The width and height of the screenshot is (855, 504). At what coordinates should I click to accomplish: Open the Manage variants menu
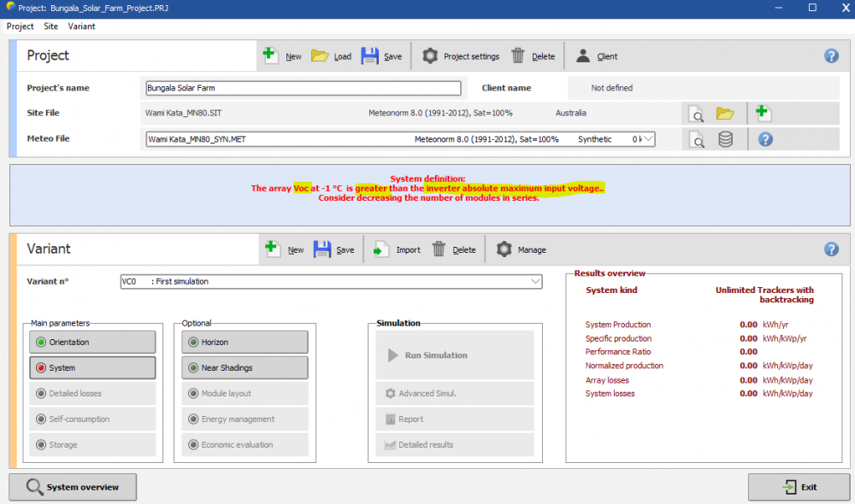click(521, 249)
